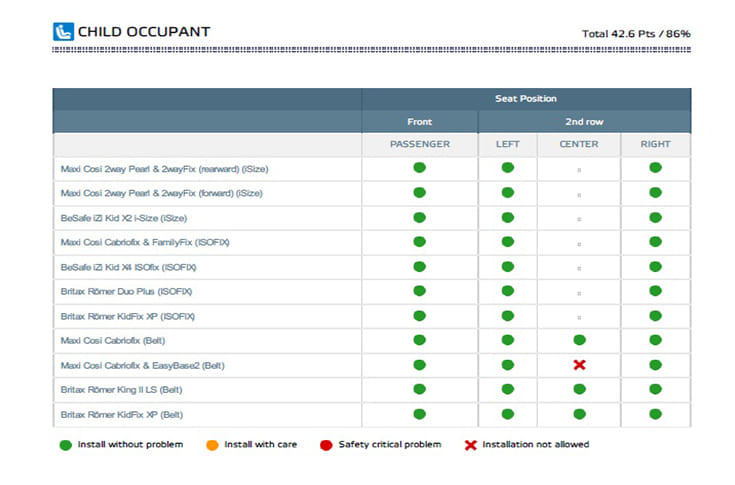The width and height of the screenshot is (735, 485).
Task: Click the 'Britax Römer KidFix XP (ISOFIX)' row label
Action: (128, 316)
